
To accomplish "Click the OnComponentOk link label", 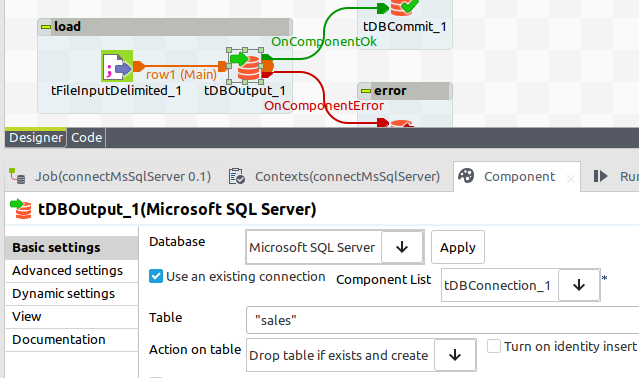I will click(324, 42).
